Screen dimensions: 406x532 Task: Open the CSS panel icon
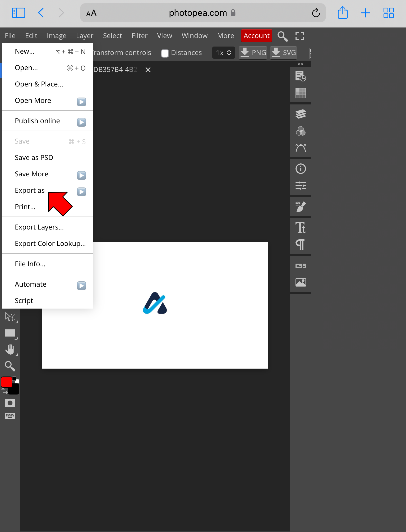[301, 266]
